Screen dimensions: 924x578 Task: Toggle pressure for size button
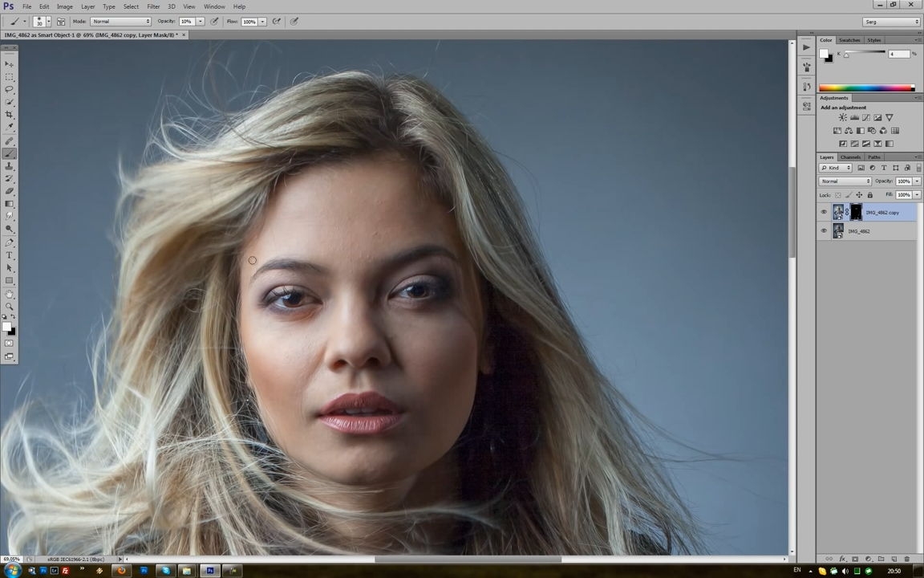point(294,21)
